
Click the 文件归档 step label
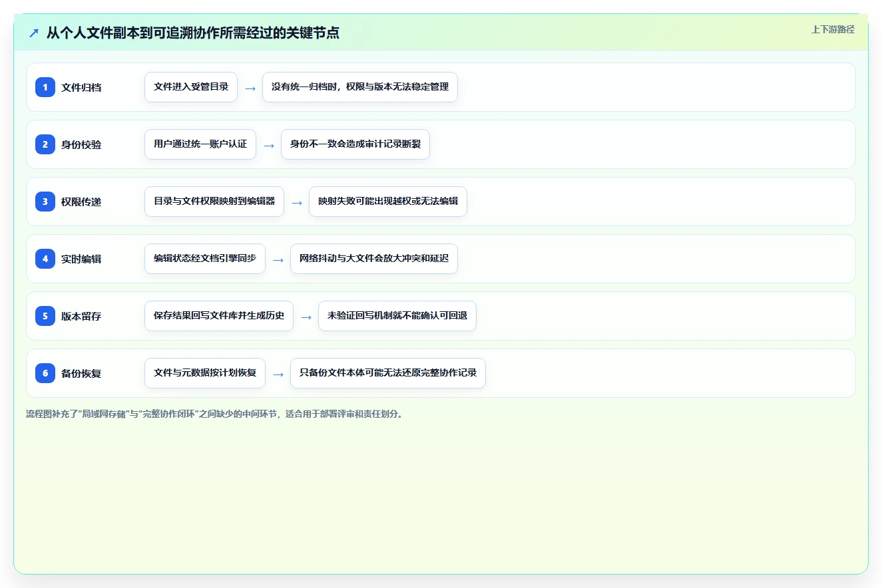coord(81,87)
